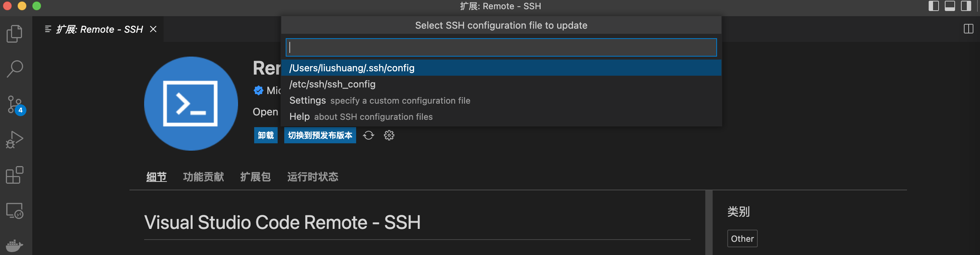Open the Run and Debug view
This screenshot has height=255, width=980.
15,140
